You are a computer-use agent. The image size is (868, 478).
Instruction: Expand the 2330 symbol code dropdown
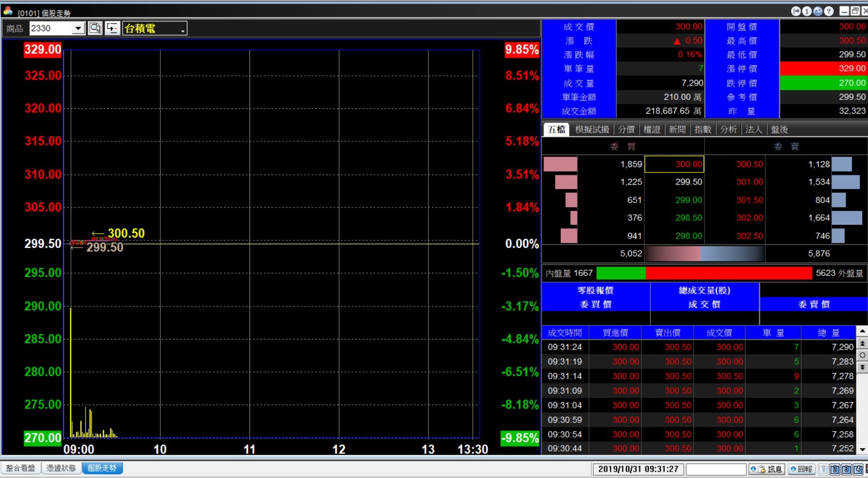tap(78, 28)
